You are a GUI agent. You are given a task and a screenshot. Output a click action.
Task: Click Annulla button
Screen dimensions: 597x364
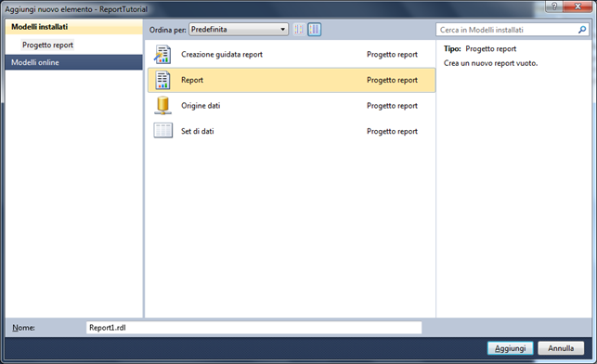pos(561,348)
